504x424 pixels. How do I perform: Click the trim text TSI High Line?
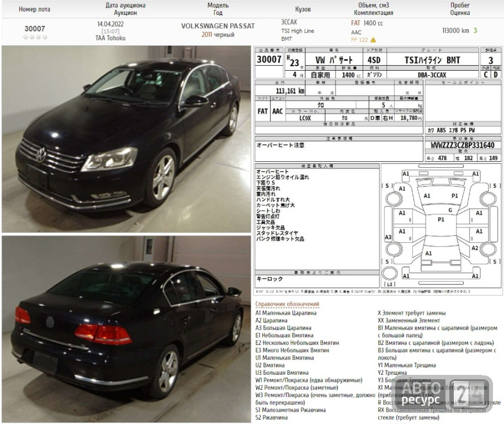click(x=298, y=31)
